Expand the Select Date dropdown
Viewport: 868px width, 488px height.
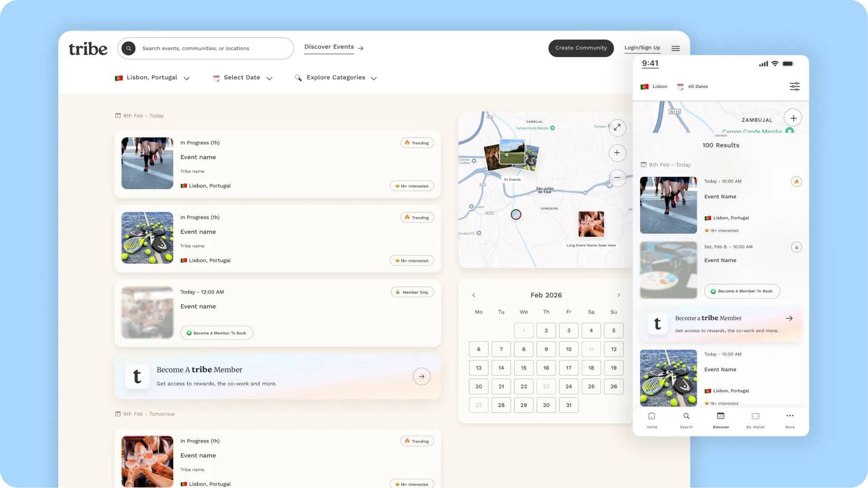pos(243,78)
